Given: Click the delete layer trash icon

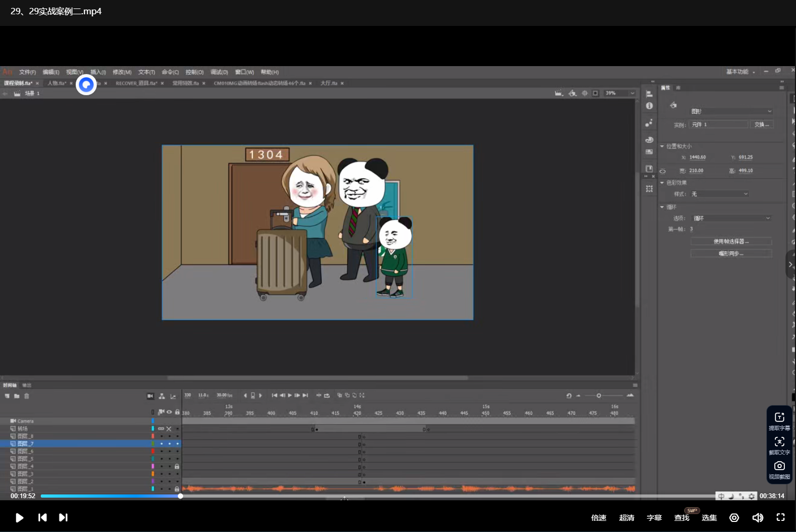Looking at the screenshot, I should tap(26, 396).
